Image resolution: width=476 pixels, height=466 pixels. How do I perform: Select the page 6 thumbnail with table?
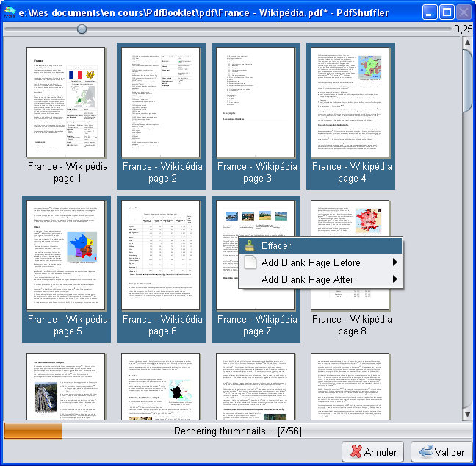161,255
